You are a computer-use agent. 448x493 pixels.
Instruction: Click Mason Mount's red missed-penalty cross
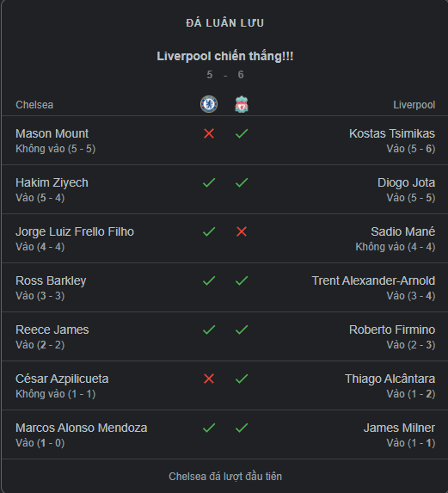[x=209, y=133]
